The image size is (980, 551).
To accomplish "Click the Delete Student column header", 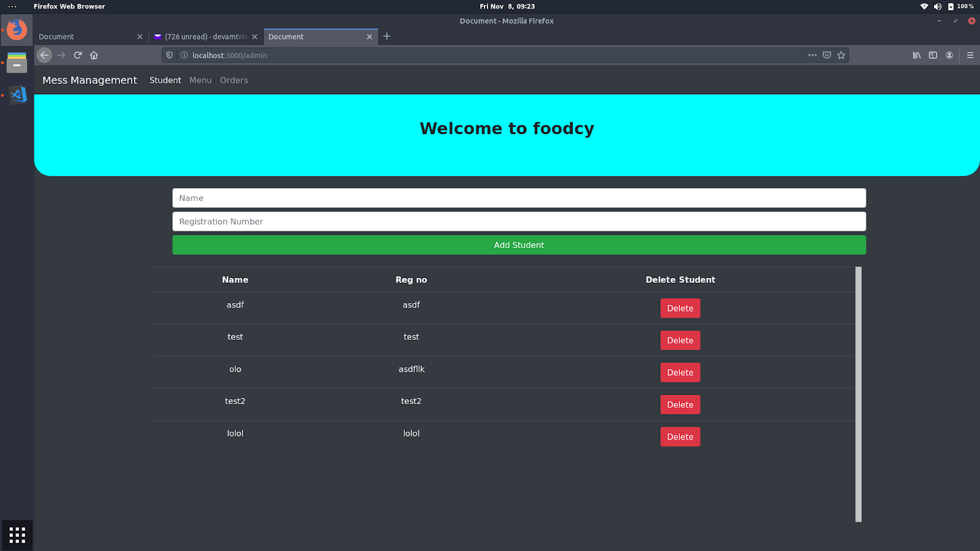I will pyautogui.click(x=680, y=280).
